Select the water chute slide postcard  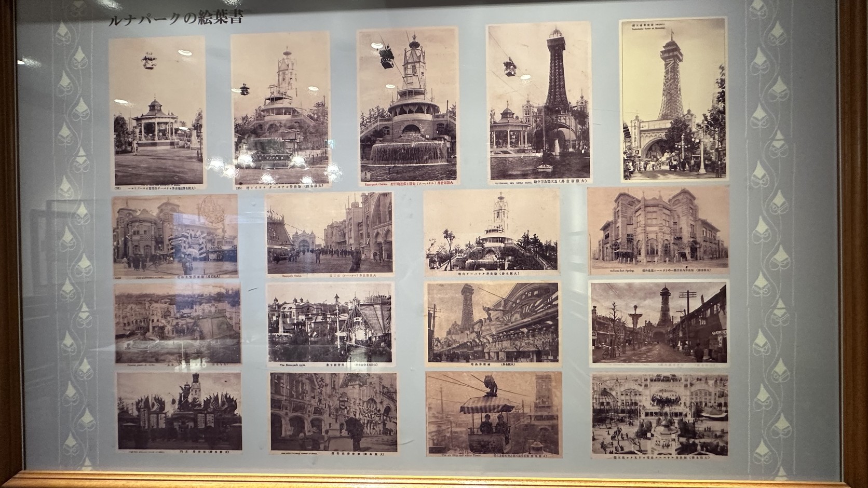point(330,325)
